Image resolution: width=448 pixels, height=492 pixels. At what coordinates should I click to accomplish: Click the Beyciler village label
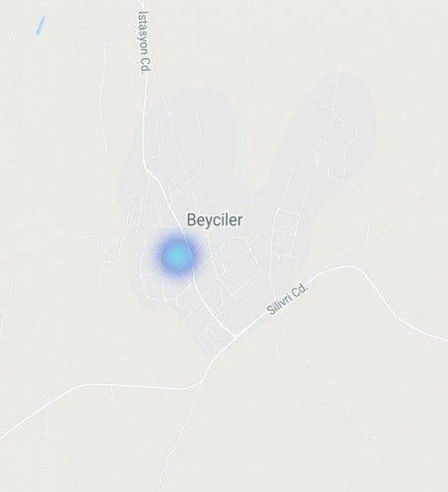(x=214, y=220)
